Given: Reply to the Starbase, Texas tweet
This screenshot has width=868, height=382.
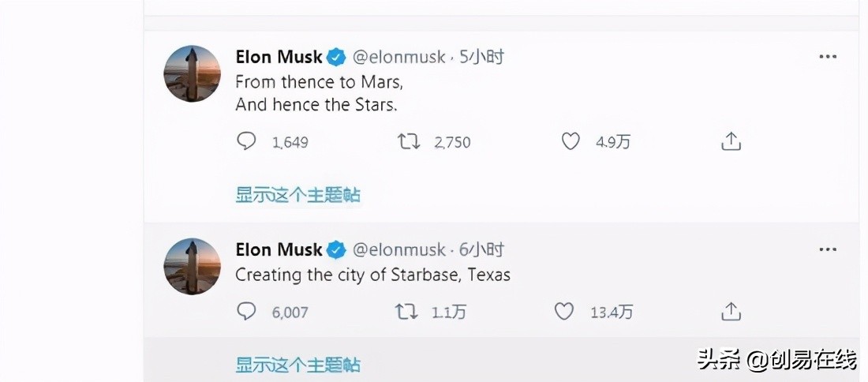Looking at the screenshot, I should pos(247,312).
